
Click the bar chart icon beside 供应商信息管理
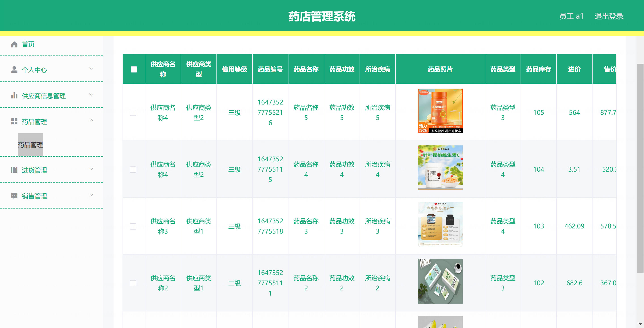tap(14, 96)
